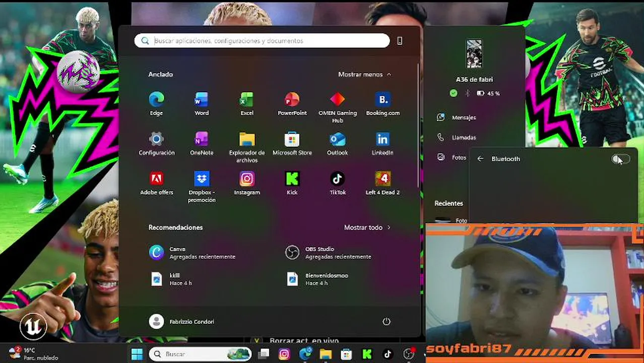Click the phone connected status checkmark
The width and height of the screenshot is (644, 363).
[454, 93]
